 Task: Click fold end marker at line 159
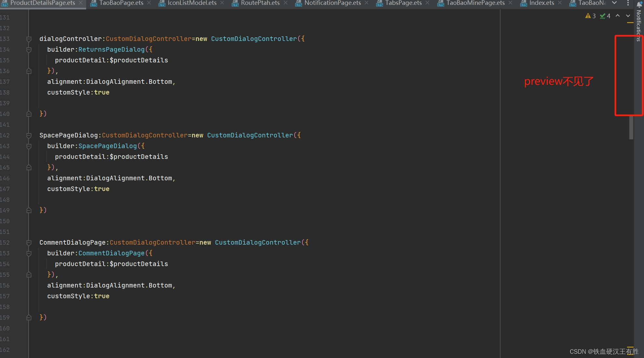(29, 318)
